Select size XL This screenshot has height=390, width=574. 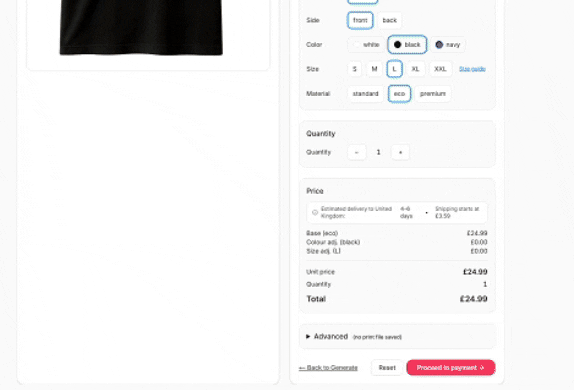415,69
